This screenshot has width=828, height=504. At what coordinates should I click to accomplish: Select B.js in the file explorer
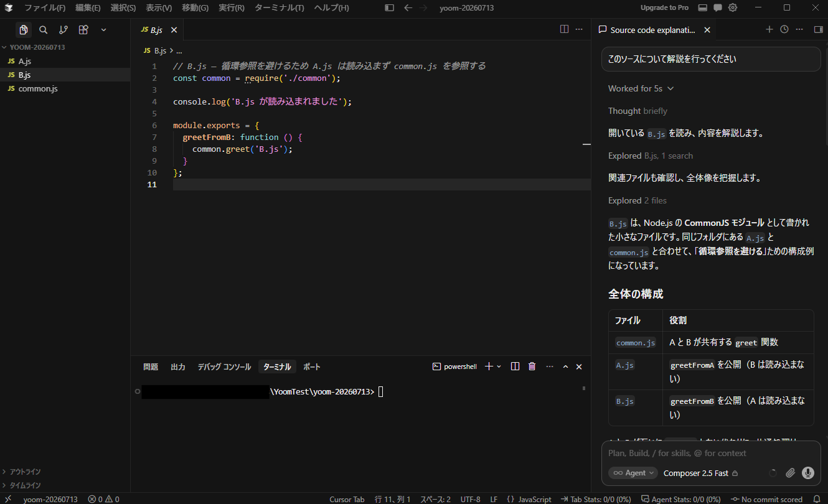pyautogui.click(x=65, y=75)
